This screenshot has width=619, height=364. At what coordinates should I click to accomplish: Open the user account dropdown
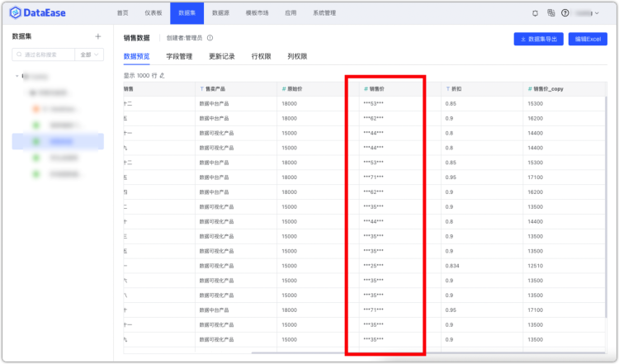(587, 13)
